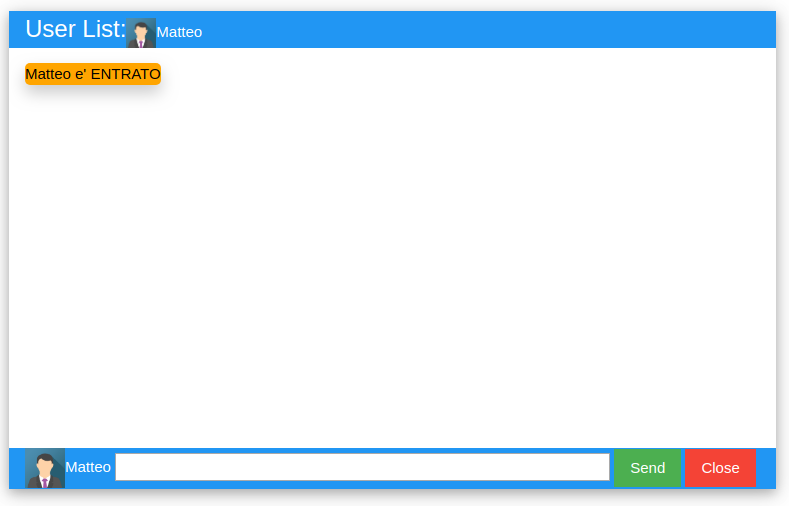Click Matteo's avatar in the User List header
This screenshot has height=506, width=789.
tap(141, 33)
